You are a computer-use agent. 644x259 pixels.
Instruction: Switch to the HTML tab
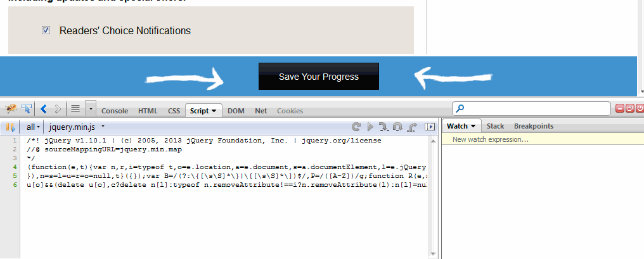pyautogui.click(x=148, y=111)
